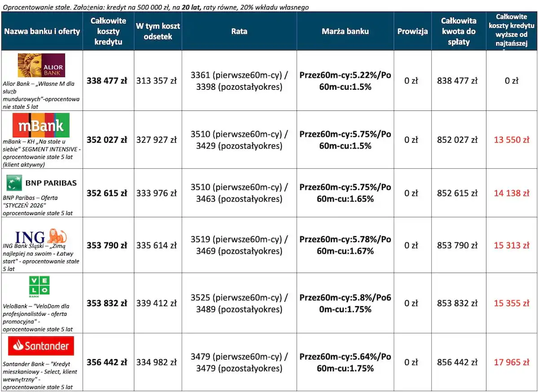Screen dimensions: 539x392
Task: Click the 'Marża banku' column header
Action: (x=345, y=31)
